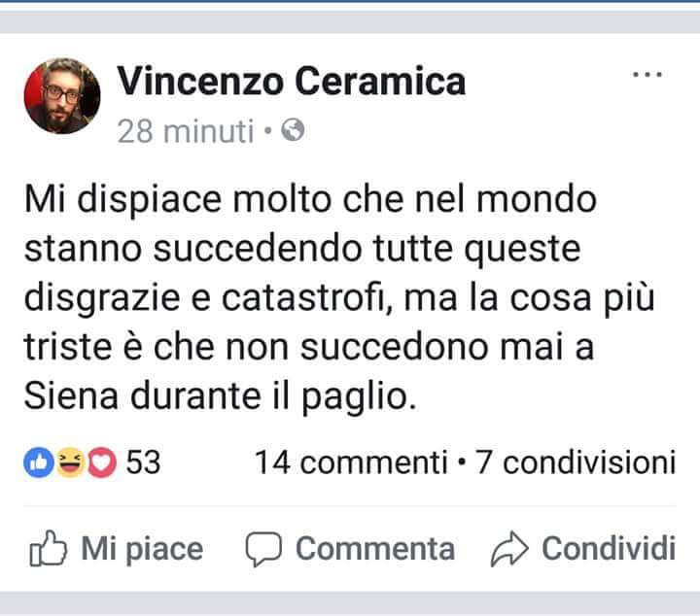Click the "28 minuti" timestamp

185,131
